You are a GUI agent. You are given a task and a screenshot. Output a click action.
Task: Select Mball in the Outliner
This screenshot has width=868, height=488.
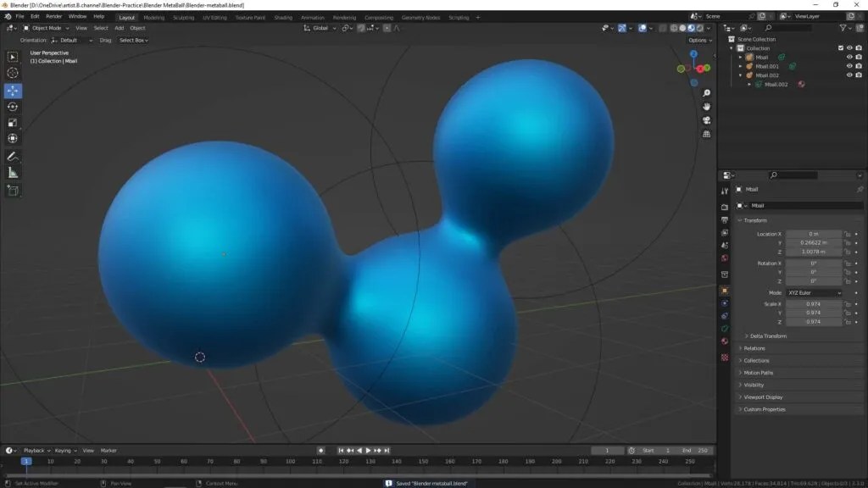(x=763, y=57)
